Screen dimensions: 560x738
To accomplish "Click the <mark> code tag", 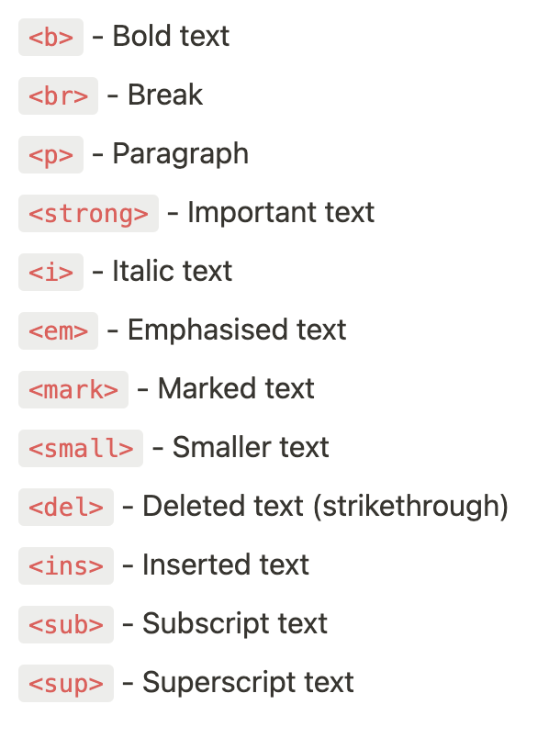I will coord(73,390).
